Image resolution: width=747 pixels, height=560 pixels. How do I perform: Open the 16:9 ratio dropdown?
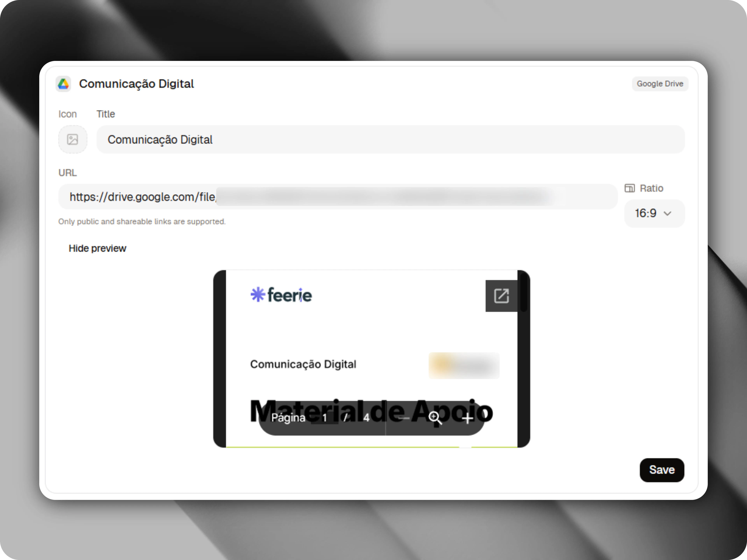(x=654, y=213)
